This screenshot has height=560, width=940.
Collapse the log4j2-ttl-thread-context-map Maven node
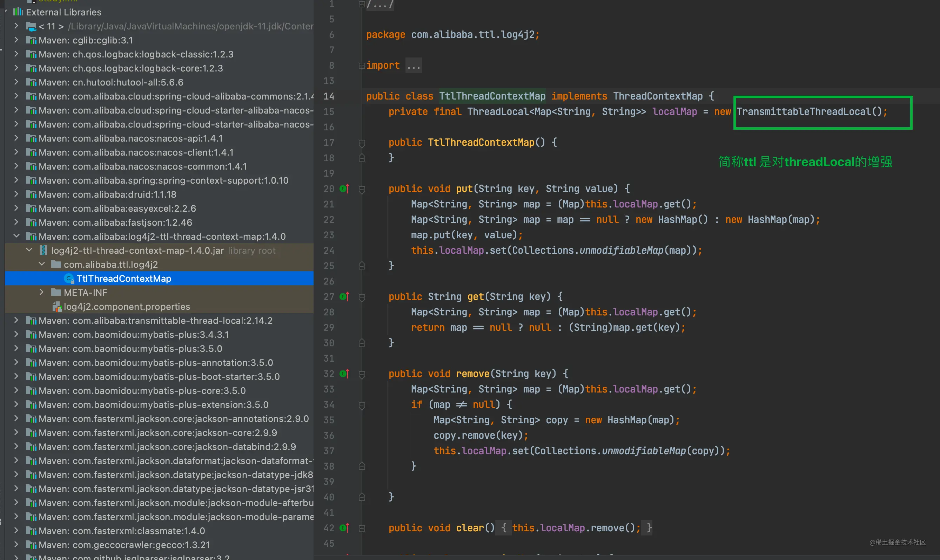tap(16, 236)
